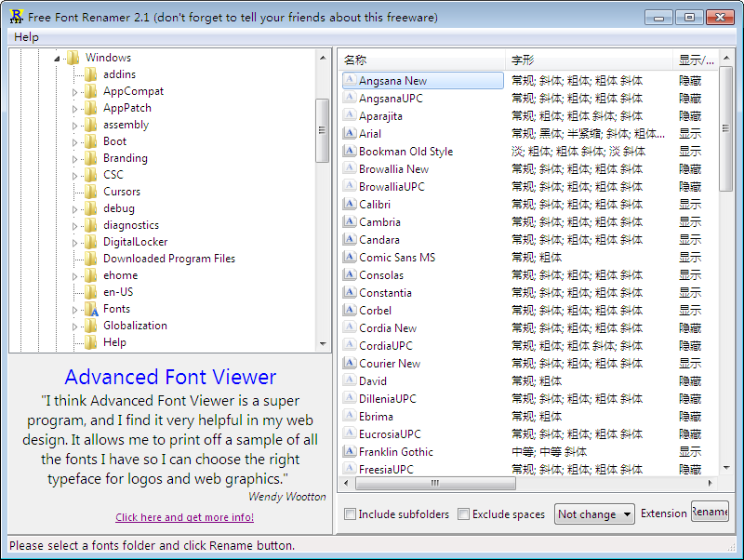Image resolution: width=744 pixels, height=560 pixels.
Task: Expand the DigitalLocker folder
Action: click(x=74, y=243)
